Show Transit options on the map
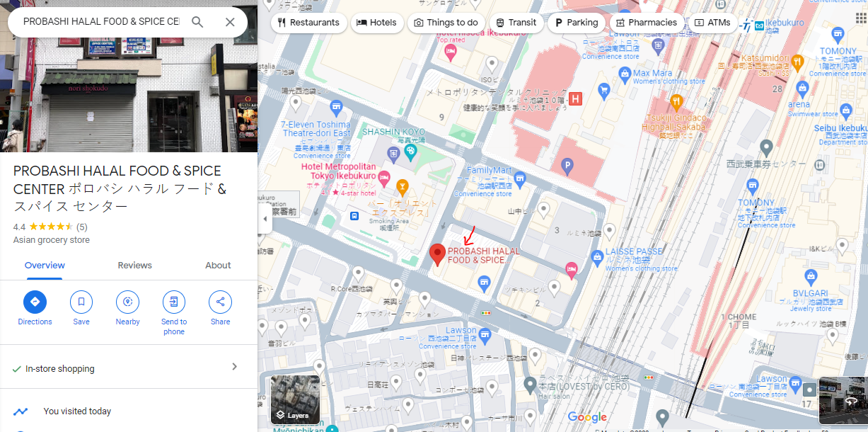Screen dimensions: 868x432 (x=516, y=23)
